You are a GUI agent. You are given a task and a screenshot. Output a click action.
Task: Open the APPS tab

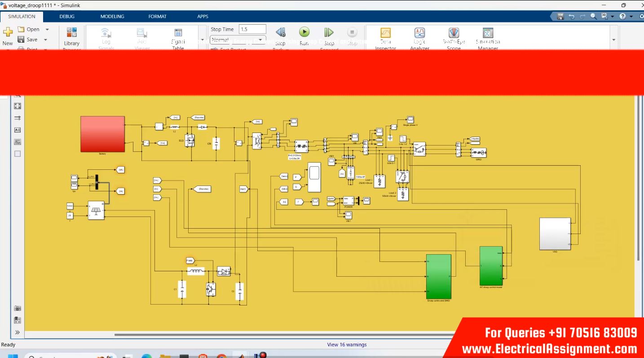[x=203, y=17]
